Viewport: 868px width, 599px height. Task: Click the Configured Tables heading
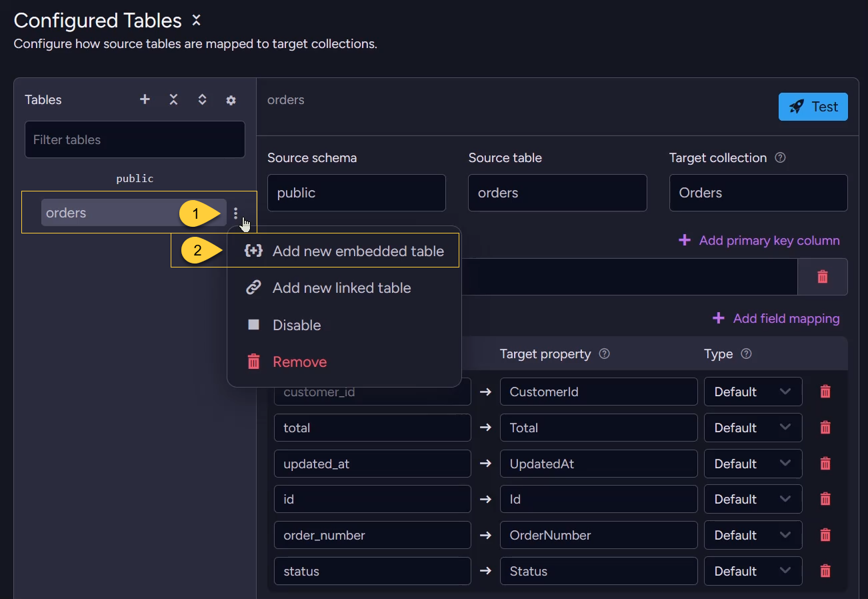click(98, 21)
